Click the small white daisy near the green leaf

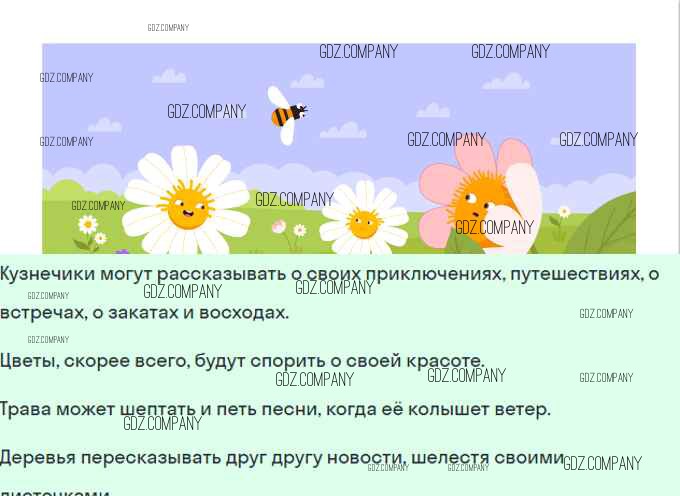click(x=564, y=212)
